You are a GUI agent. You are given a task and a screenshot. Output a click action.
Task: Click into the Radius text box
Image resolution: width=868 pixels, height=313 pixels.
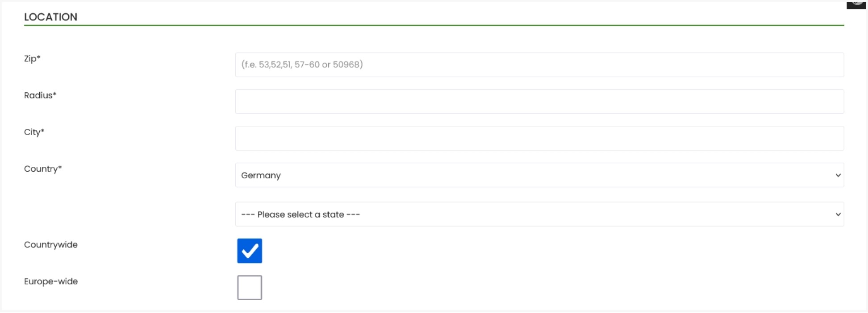point(539,102)
